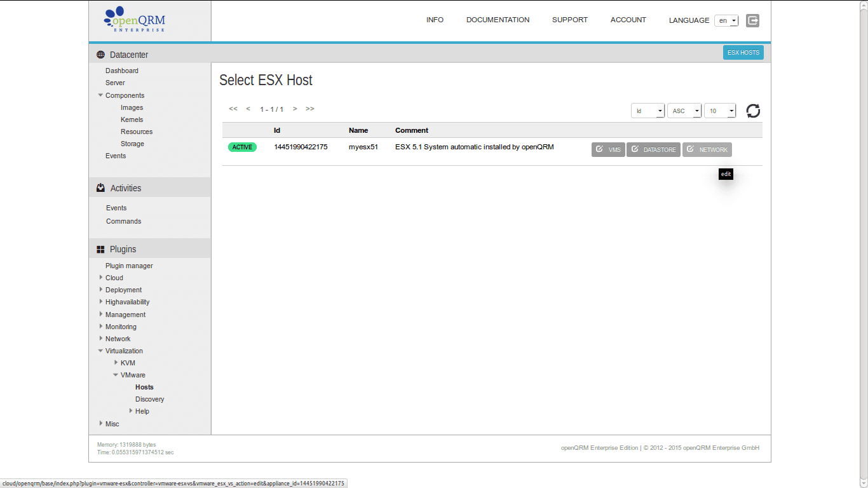Expand the Monitoring plugin node

click(100, 327)
